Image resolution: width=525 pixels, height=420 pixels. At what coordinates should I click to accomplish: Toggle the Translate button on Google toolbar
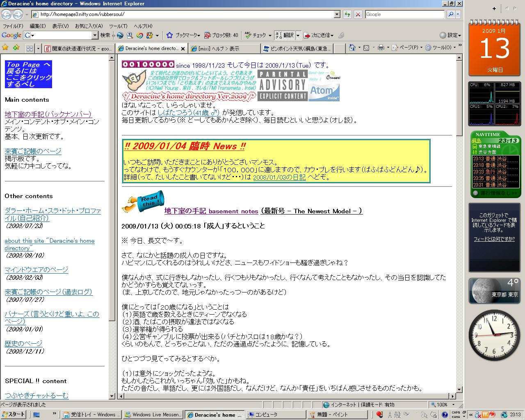pos(284,35)
